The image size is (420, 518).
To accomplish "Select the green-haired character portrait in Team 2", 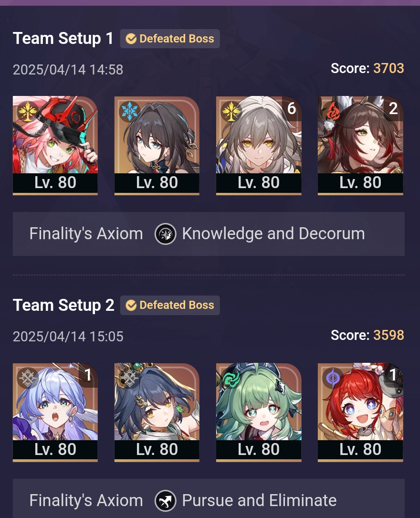I will [259, 412].
